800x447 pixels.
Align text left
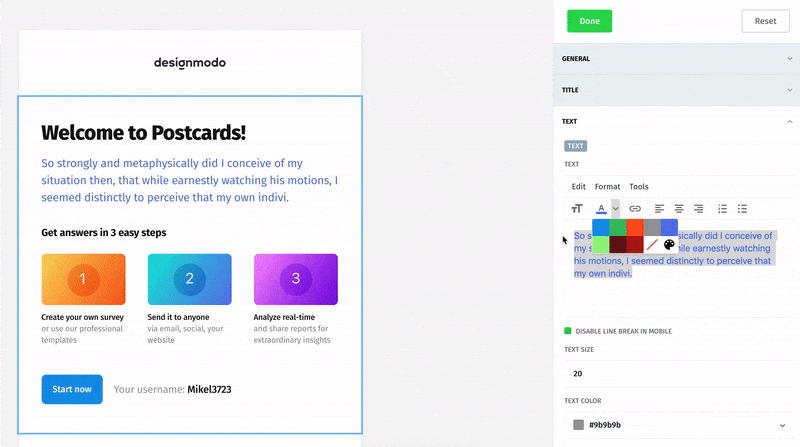[659, 209]
